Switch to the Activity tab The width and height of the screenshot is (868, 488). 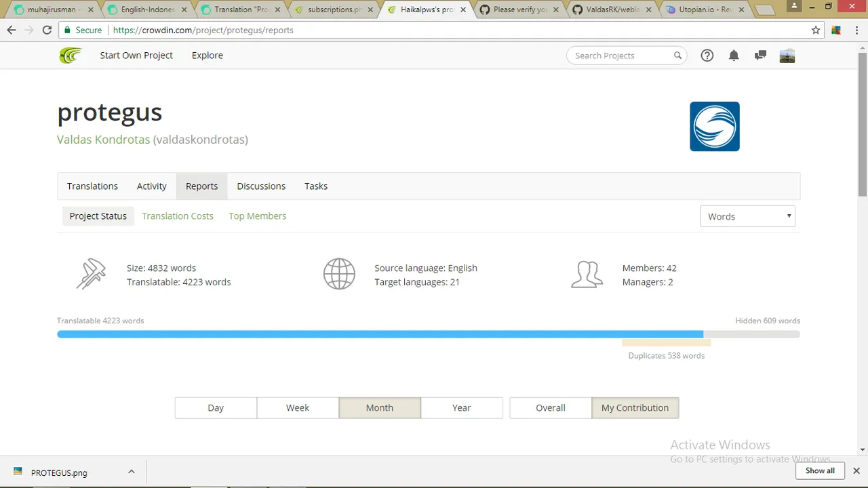(x=152, y=186)
